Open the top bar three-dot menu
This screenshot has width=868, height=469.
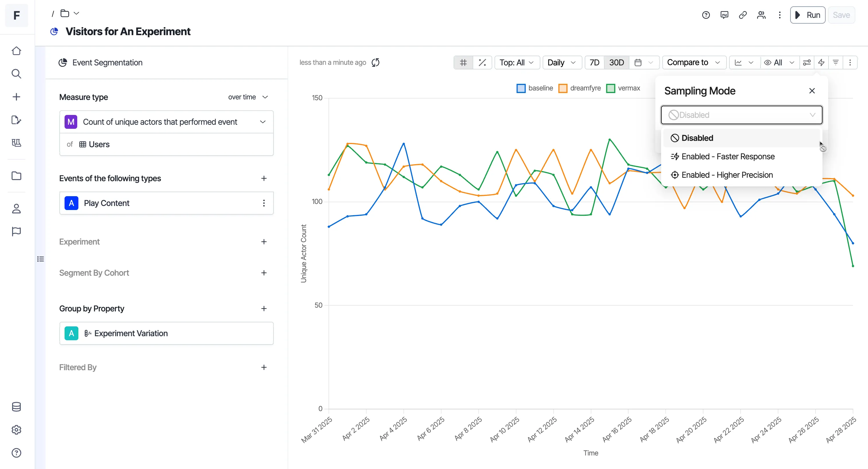point(779,15)
